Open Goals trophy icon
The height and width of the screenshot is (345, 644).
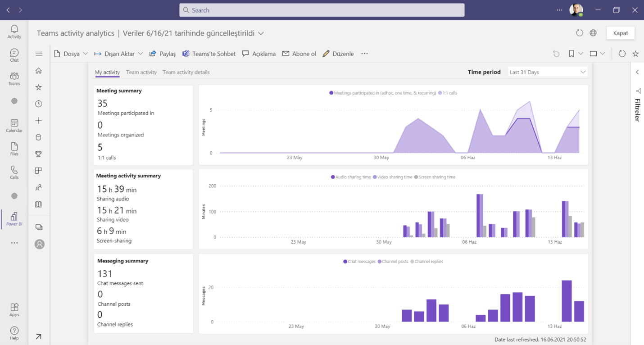click(x=39, y=154)
